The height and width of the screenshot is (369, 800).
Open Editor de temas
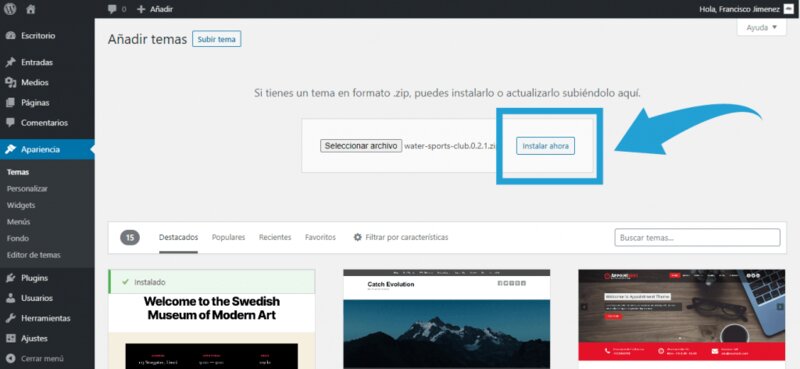(x=34, y=255)
